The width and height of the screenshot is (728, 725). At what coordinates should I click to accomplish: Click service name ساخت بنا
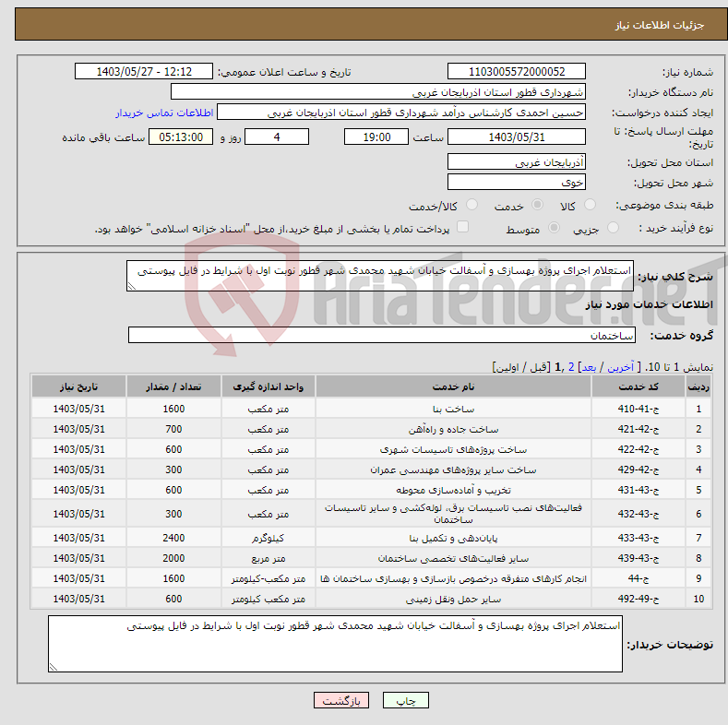pos(453,409)
